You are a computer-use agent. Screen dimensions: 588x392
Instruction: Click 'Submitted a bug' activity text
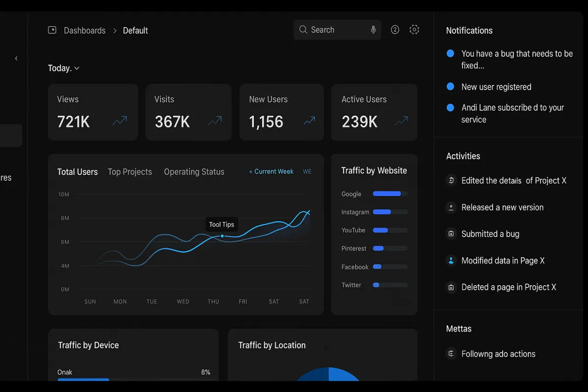490,234
